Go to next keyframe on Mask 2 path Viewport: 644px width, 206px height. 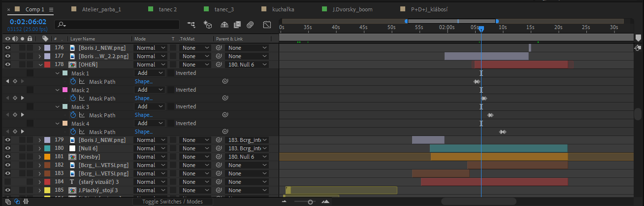pos(22,98)
